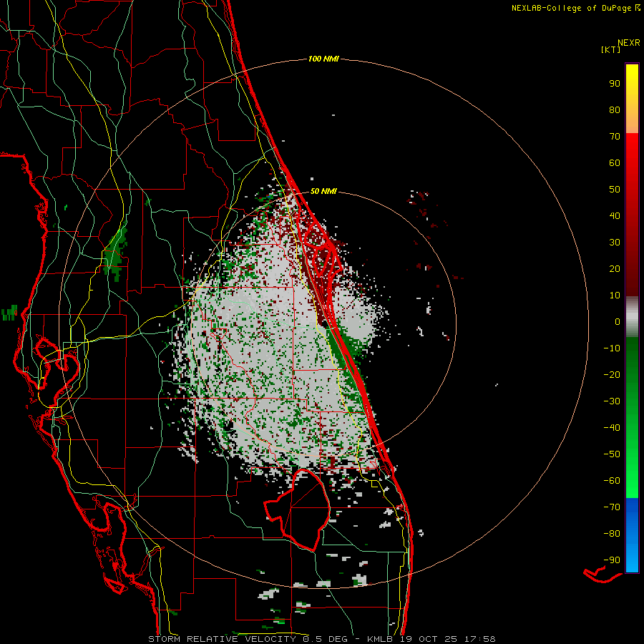Click the STORM RELATIVE VELOCITY product caption
644x644 pixels.
tap(222, 639)
